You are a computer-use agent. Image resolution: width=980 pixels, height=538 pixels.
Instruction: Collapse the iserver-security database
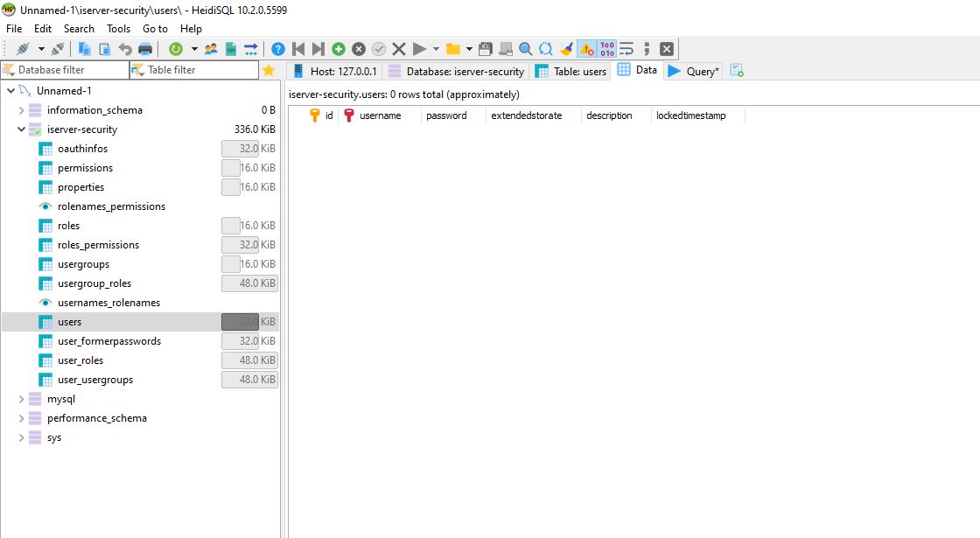point(21,129)
